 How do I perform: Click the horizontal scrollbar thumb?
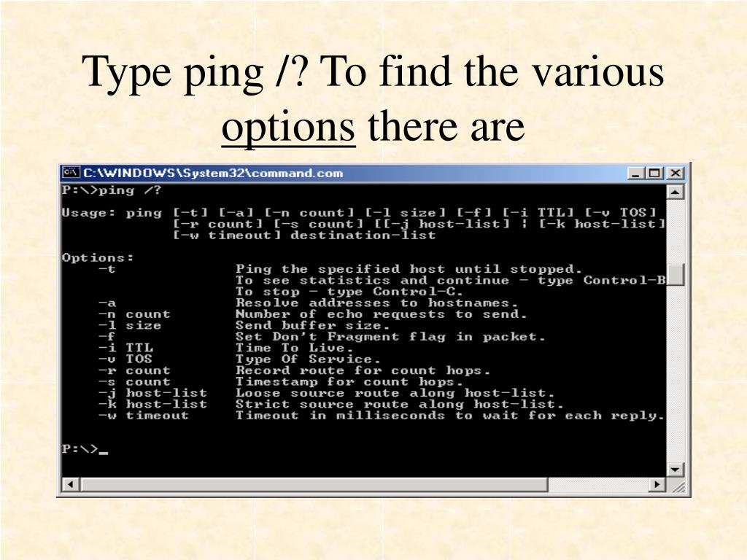(314, 485)
